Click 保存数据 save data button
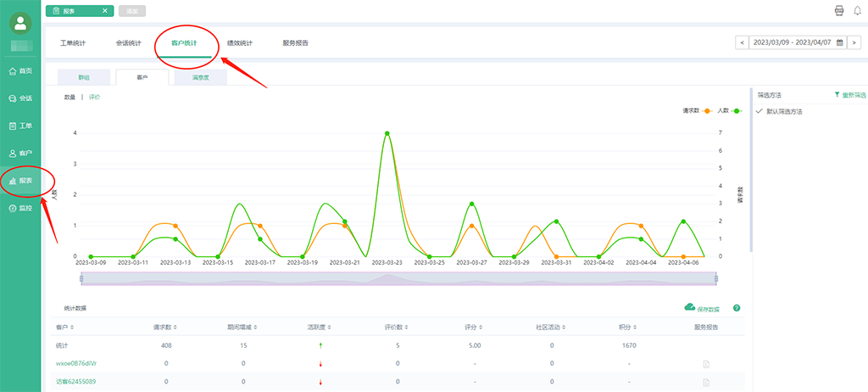This screenshot has height=392, width=868. coord(703,308)
